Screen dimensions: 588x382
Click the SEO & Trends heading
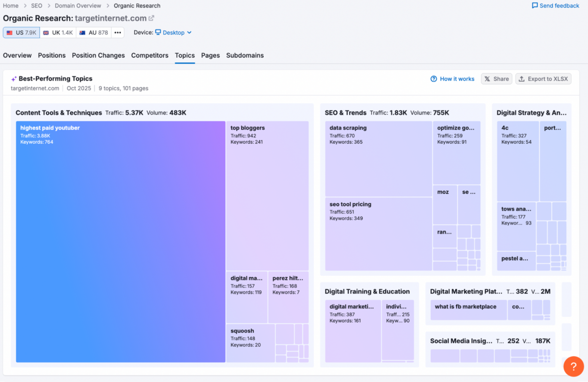coord(345,113)
